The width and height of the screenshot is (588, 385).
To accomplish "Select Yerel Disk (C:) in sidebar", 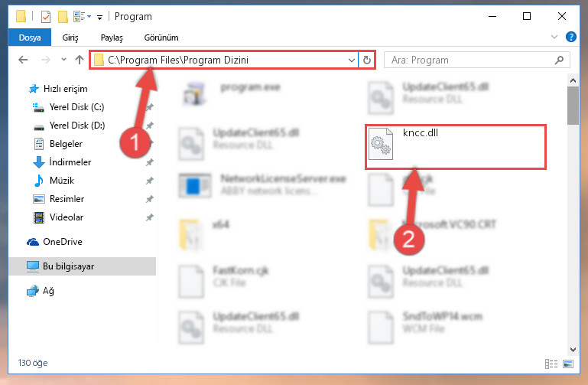I will [x=76, y=107].
